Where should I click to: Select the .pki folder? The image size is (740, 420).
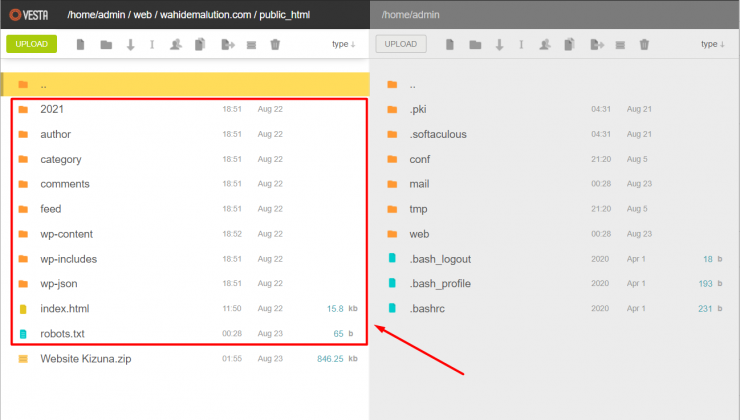(555, 109)
